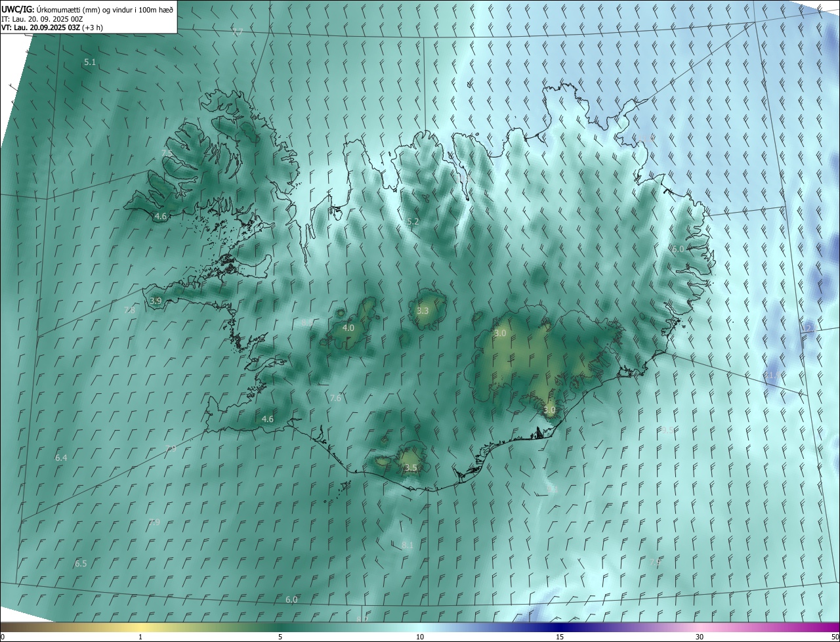840x642 pixels.
Task: Click the 6.4 value label over the sea
Action: [x=61, y=458]
